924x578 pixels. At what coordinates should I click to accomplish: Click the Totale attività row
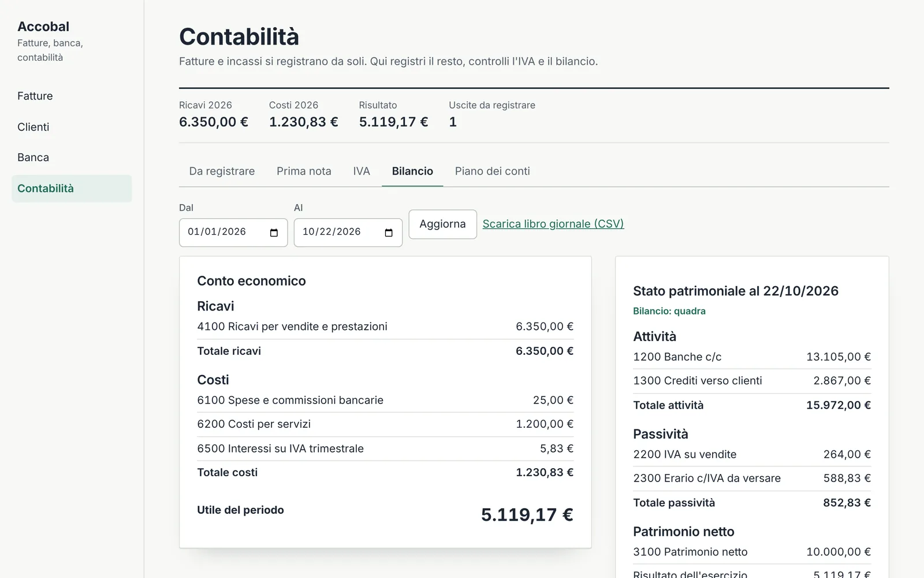tap(752, 405)
